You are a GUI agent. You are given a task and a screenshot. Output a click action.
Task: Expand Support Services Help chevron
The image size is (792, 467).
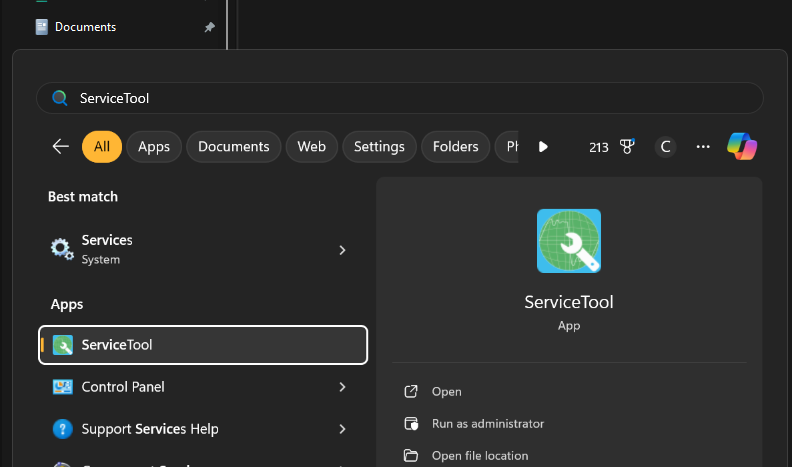tap(342, 429)
